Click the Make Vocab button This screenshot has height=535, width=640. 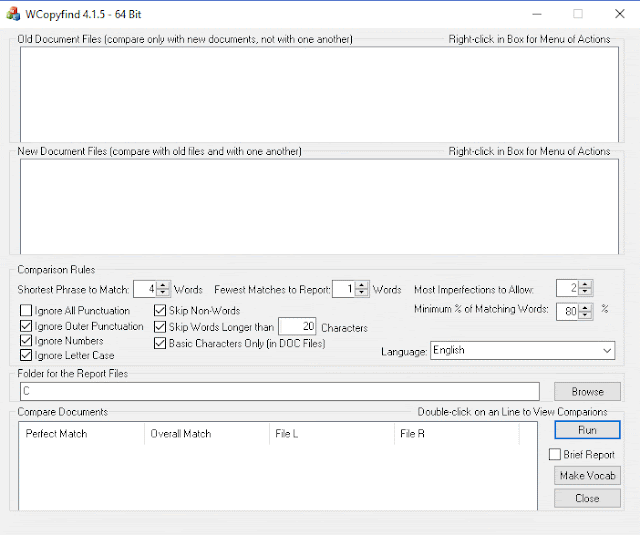pyautogui.click(x=587, y=475)
